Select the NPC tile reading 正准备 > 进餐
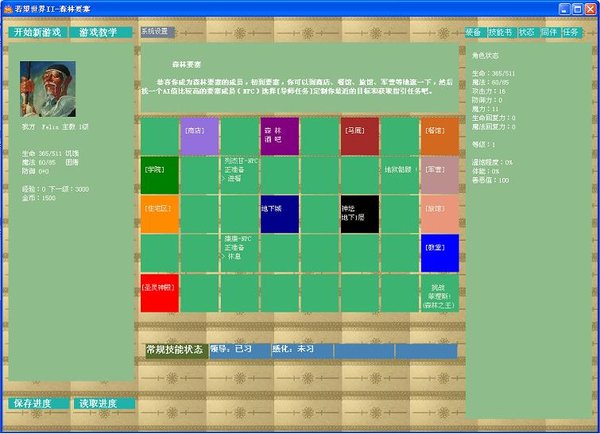 [x=240, y=175]
